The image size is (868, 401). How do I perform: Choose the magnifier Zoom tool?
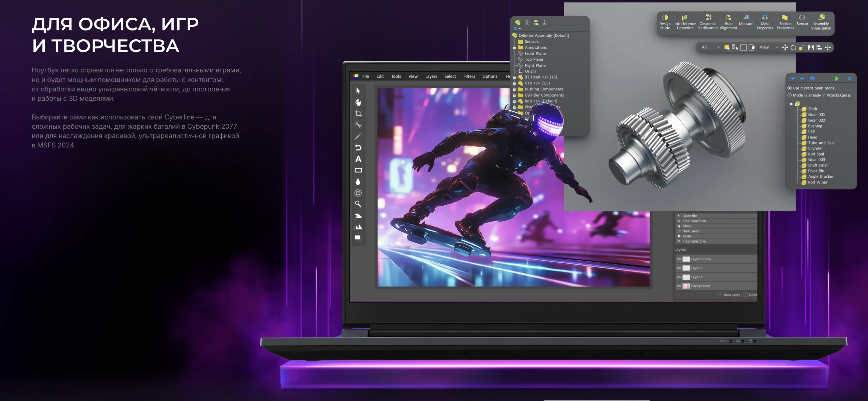(x=358, y=205)
